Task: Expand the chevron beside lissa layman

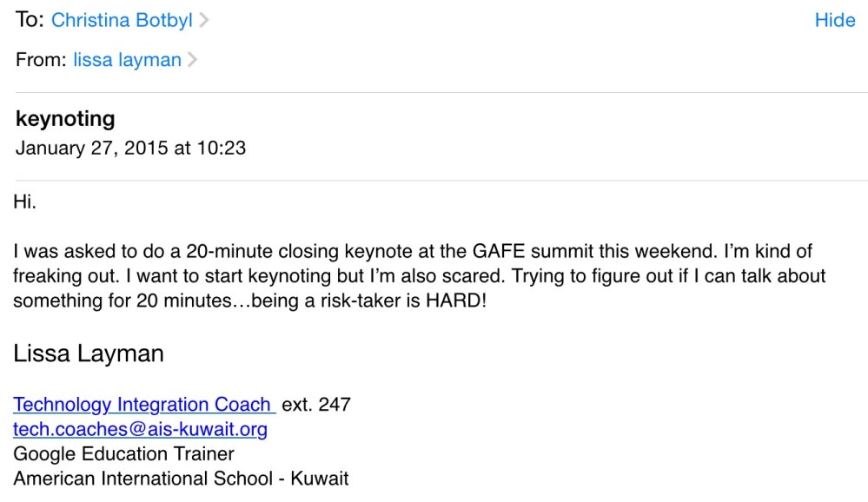Action: pyautogui.click(x=192, y=60)
